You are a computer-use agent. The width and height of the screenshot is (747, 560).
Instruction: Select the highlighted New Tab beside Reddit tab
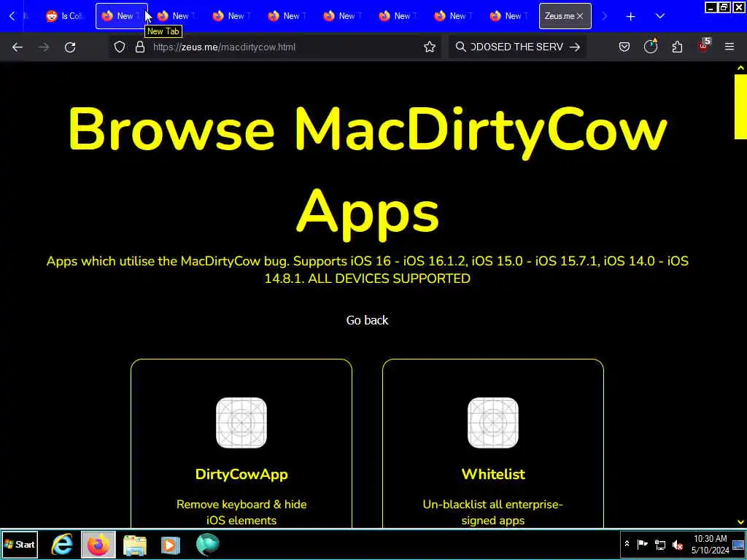[122, 16]
